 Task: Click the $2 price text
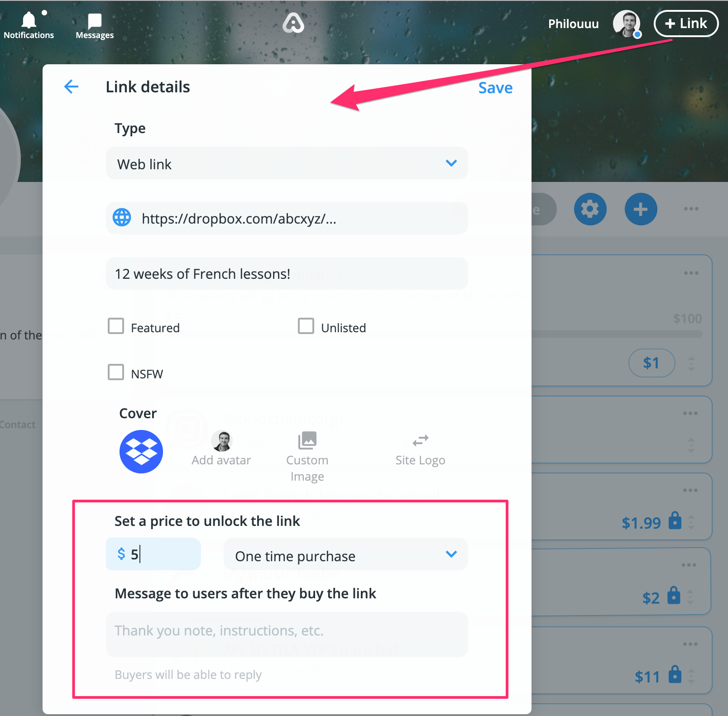point(651,598)
